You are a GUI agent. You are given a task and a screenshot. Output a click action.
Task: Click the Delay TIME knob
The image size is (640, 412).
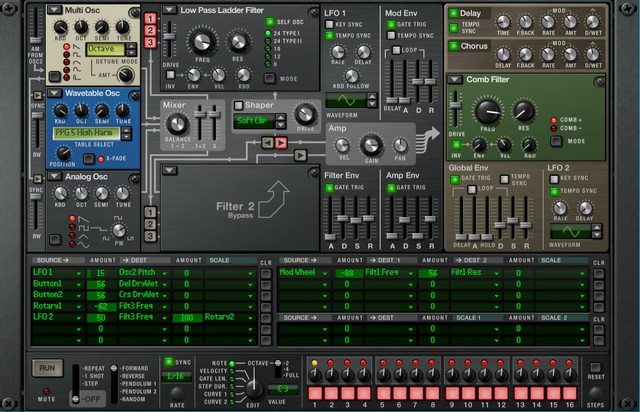503,22
